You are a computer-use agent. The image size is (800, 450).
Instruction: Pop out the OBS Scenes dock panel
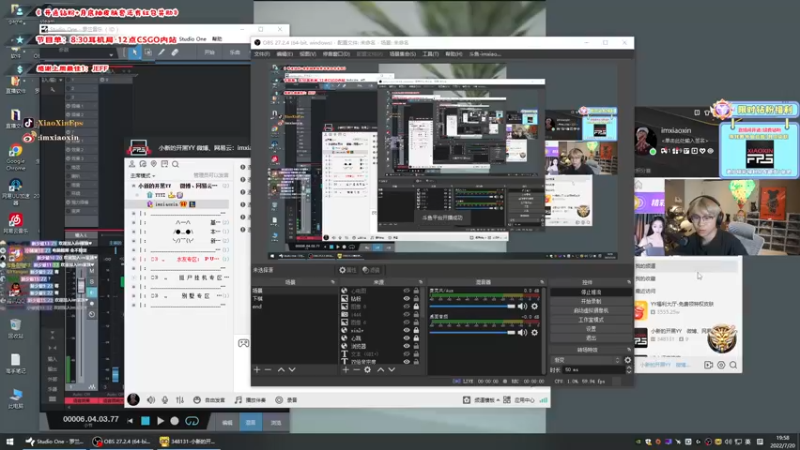[333, 282]
